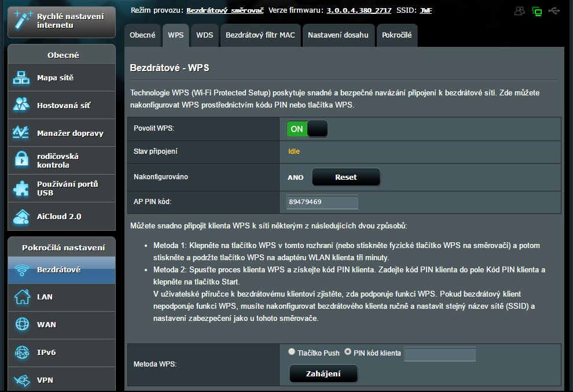573x392 pixels.
Task: Click the VPN arrows icon
Action: click(22, 380)
